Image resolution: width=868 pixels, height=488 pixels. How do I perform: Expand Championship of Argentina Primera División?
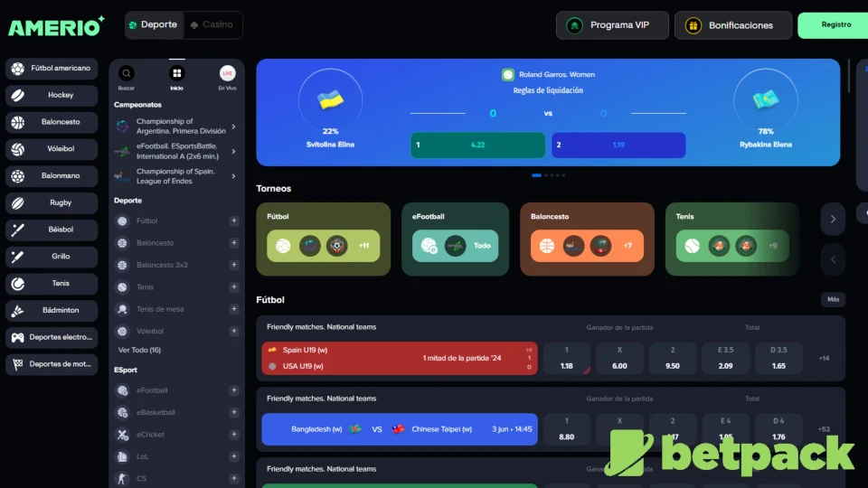click(233, 127)
